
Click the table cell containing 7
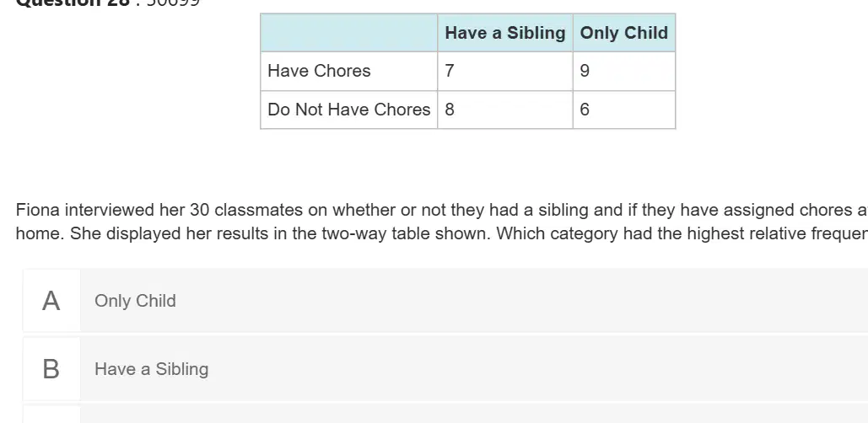(x=504, y=71)
